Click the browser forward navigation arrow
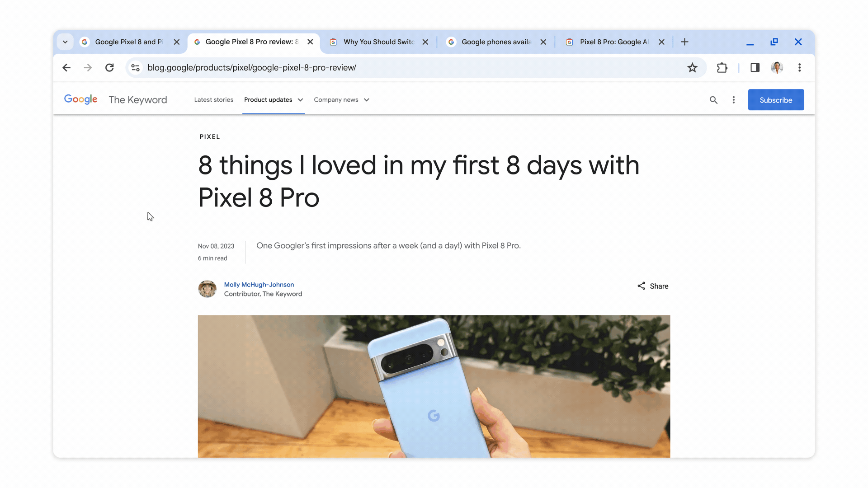 coord(88,67)
